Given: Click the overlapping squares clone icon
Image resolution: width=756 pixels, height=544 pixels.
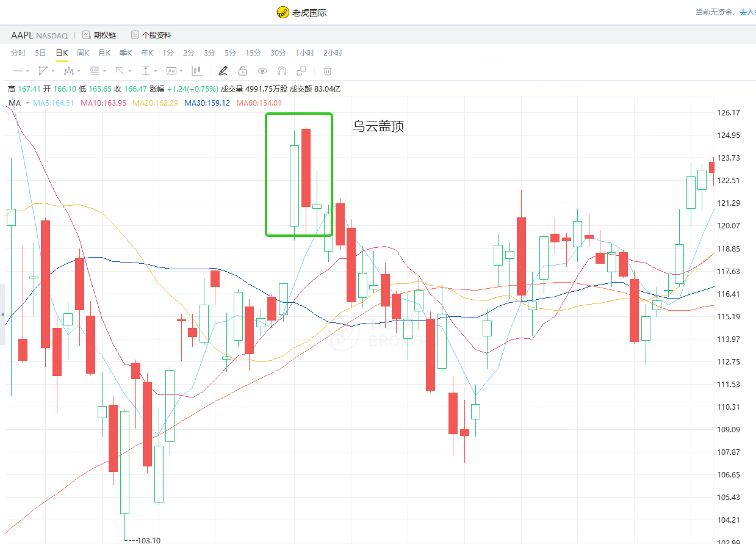Looking at the screenshot, I should pos(301,71).
